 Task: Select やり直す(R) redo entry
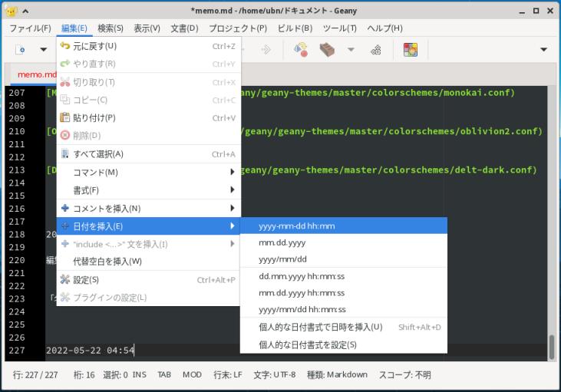tap(148, 64)
